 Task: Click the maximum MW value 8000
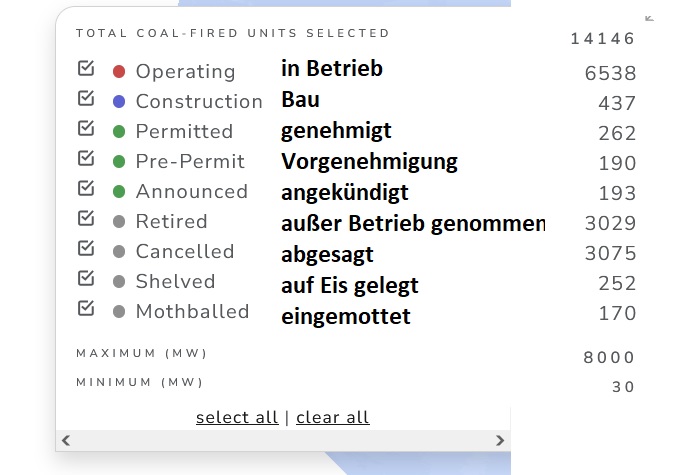(x=609, y=358)
